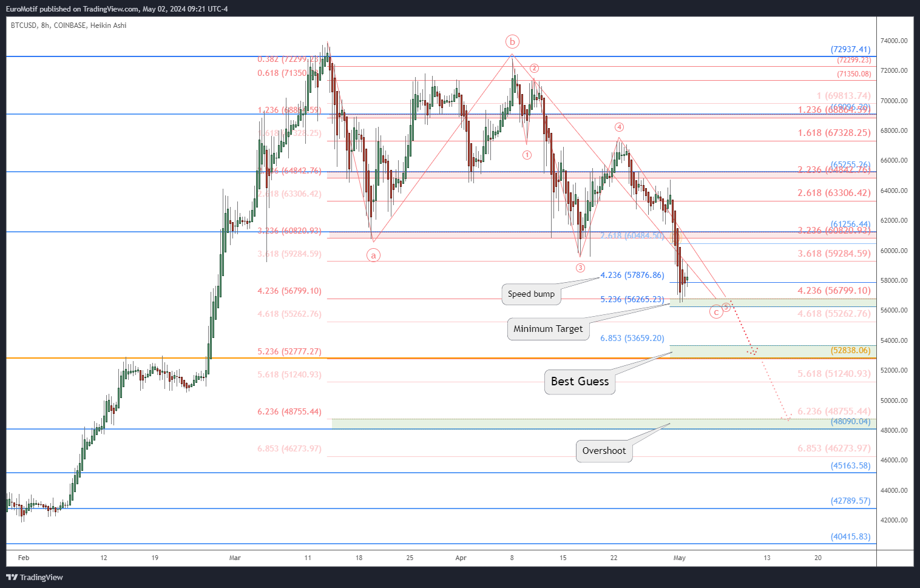Viewport: 920px width, 588px height.
Task: Click the 6.853 (53659.20) blue fib label
Action: coord(632,338)
